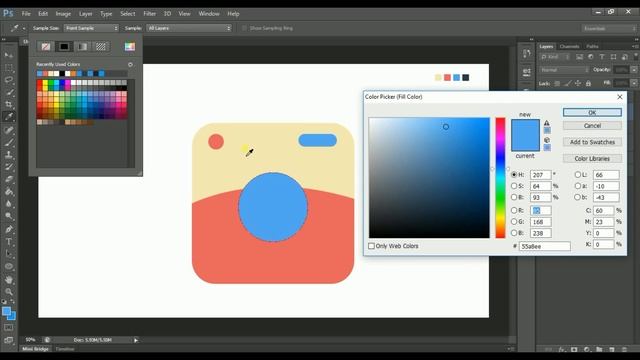Filter layers by type layer icon

(x=602, y=57)
